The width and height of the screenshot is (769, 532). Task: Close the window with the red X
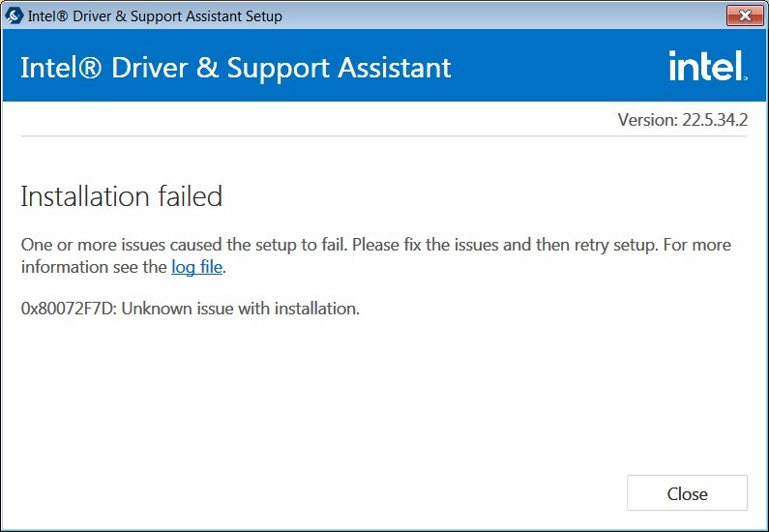coord(745,15)
